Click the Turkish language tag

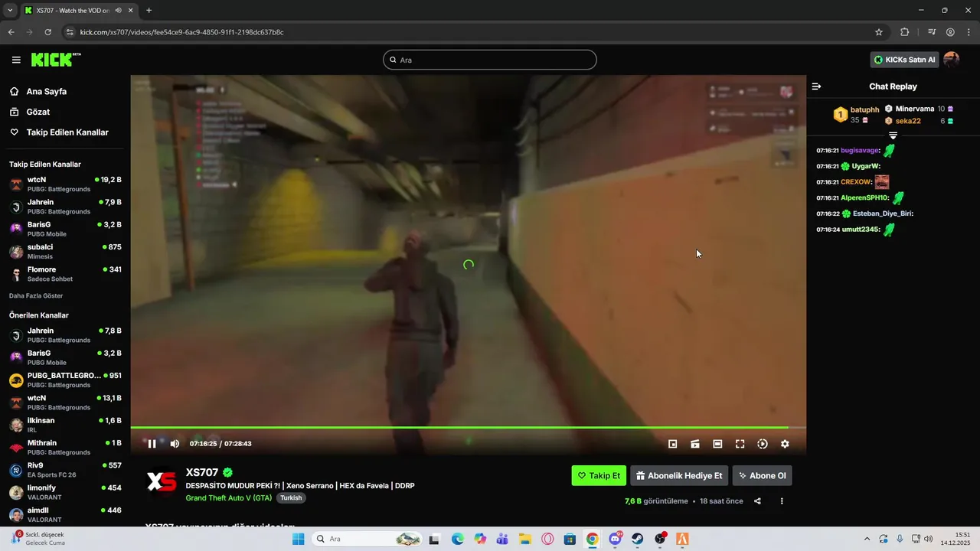[x=291, y=497]
